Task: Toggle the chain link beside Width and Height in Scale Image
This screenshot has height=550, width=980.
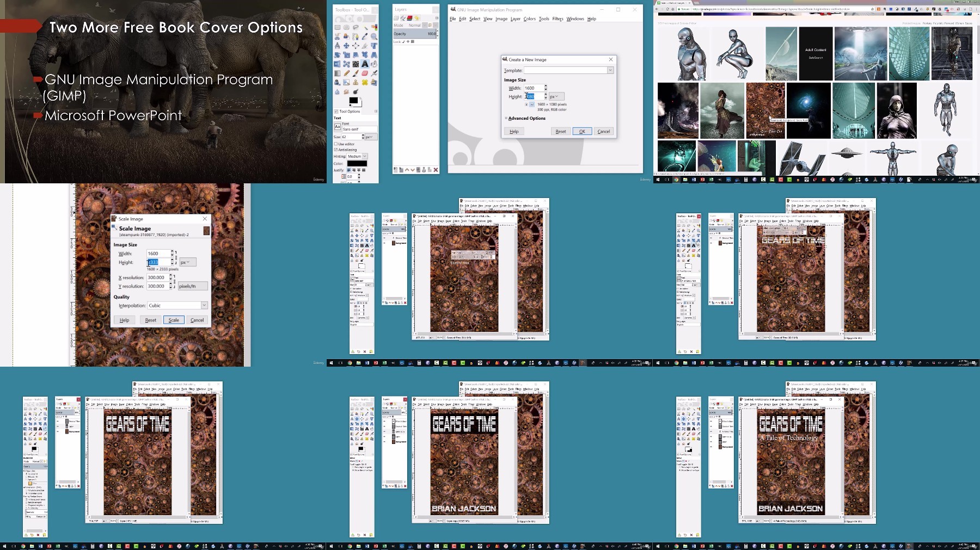Action: 176,258
